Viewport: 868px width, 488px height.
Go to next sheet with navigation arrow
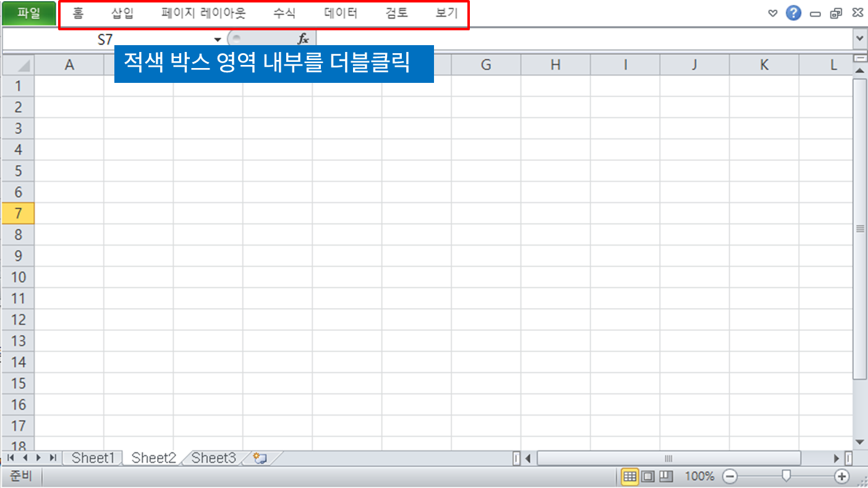(38, 458)
